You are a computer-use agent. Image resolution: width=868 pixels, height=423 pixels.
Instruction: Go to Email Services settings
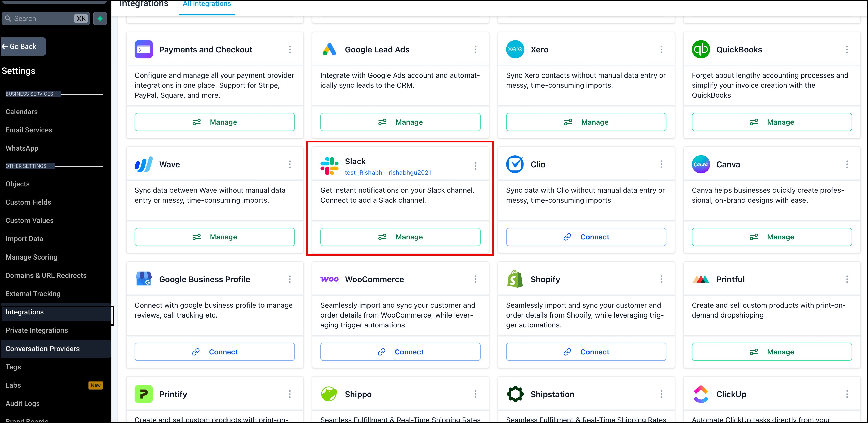point(29,130)
